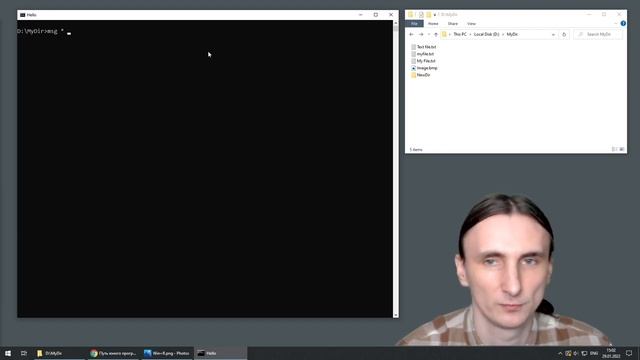
Task: Click the console scrollbar down arrow
Action: click(396, 315)
